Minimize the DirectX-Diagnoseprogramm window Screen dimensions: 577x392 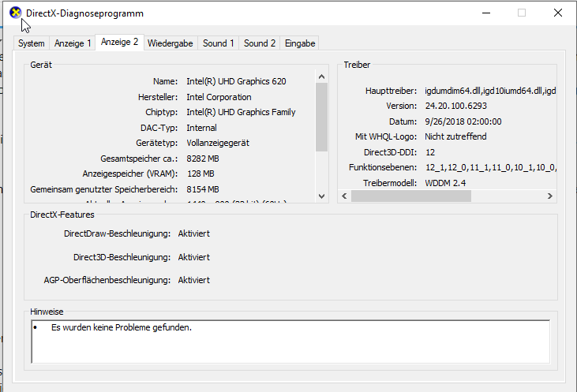point(486,13)
